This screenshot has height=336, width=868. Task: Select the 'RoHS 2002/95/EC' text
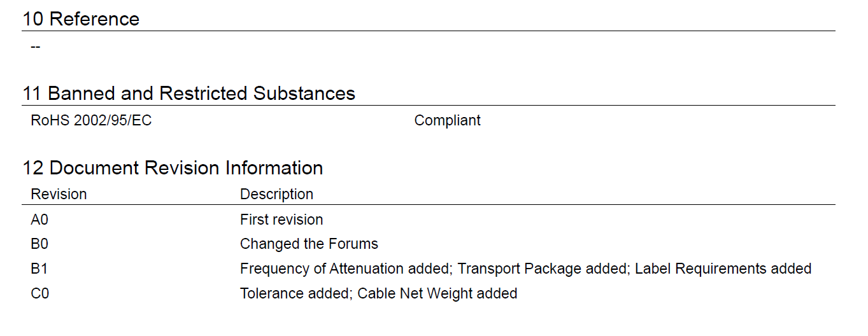[x=91, y=120]
